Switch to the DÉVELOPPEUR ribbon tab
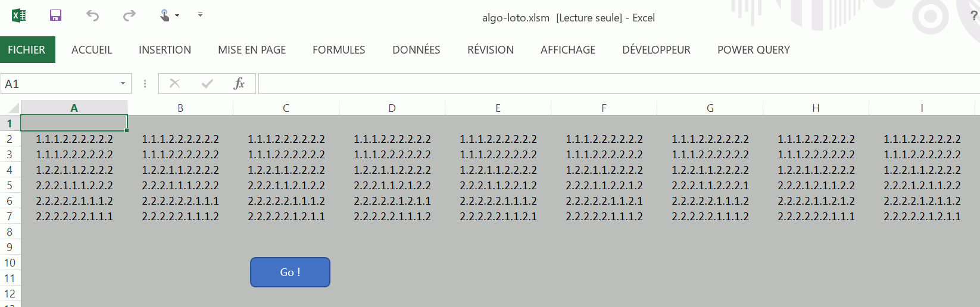 coord(656,50)
